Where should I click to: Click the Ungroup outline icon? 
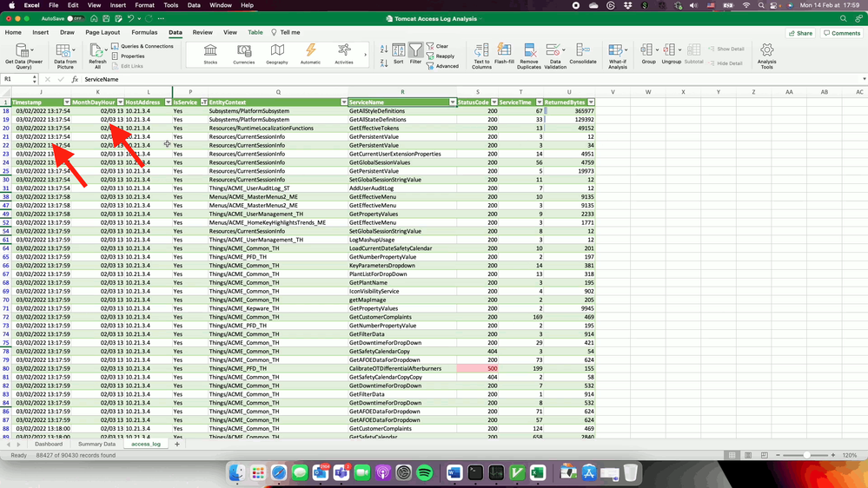671,54
